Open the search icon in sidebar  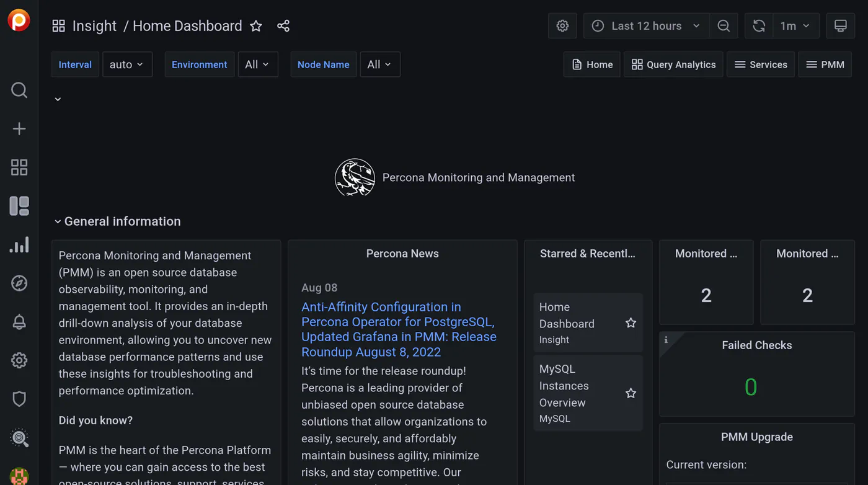19,90
